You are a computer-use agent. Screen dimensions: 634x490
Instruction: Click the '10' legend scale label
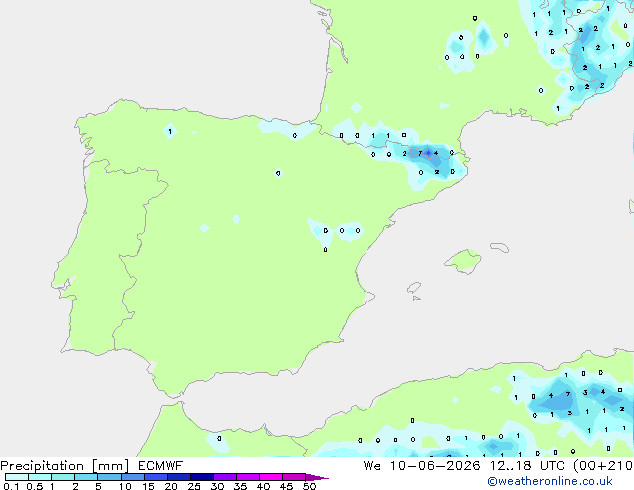(125, 486)
